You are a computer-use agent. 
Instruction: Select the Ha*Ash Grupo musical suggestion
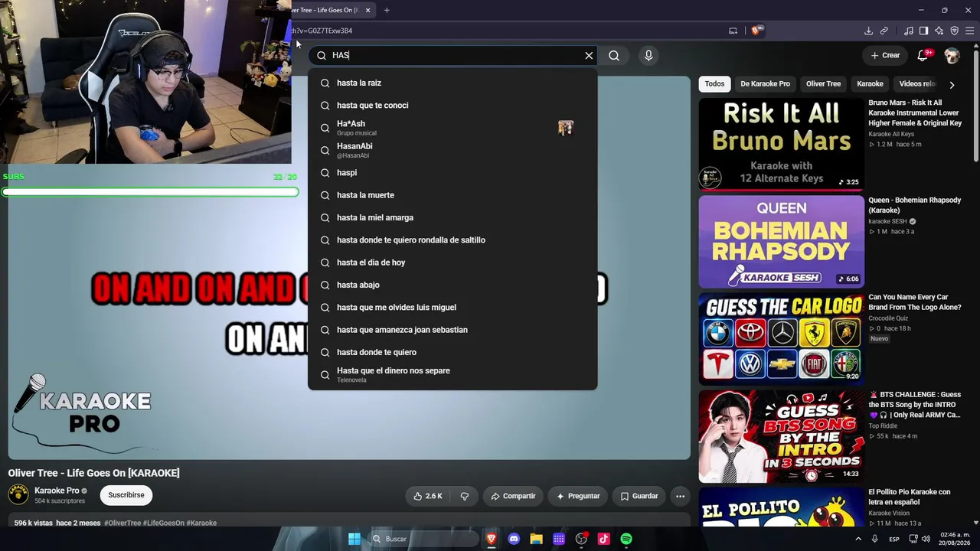coord(452,128)
